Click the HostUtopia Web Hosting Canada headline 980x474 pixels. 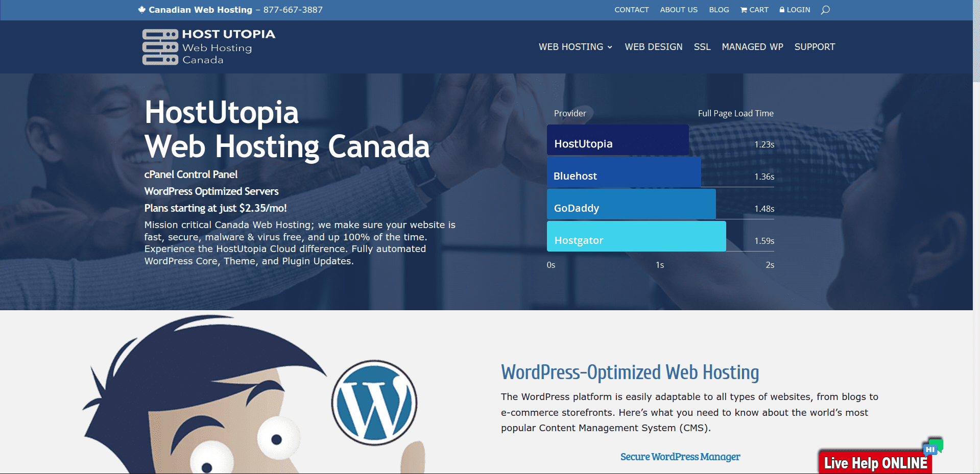pyautogui.click(x=287, y=129)
